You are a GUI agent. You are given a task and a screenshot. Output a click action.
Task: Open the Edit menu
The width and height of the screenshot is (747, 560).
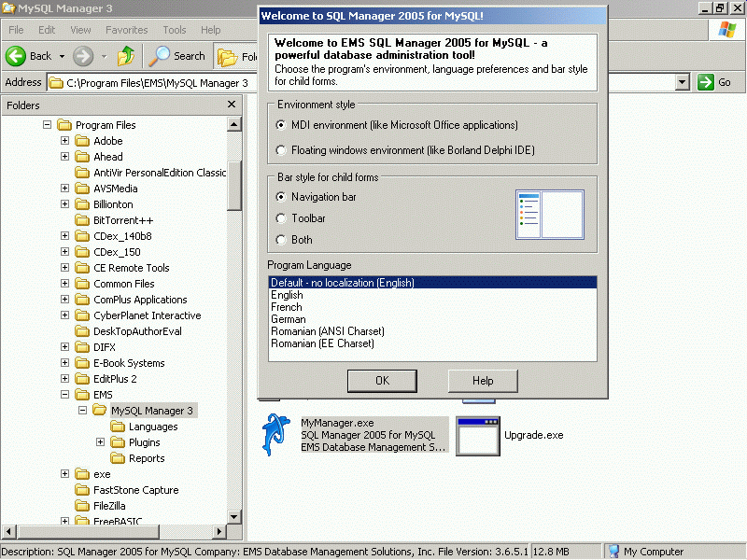[x=47, y=30]
